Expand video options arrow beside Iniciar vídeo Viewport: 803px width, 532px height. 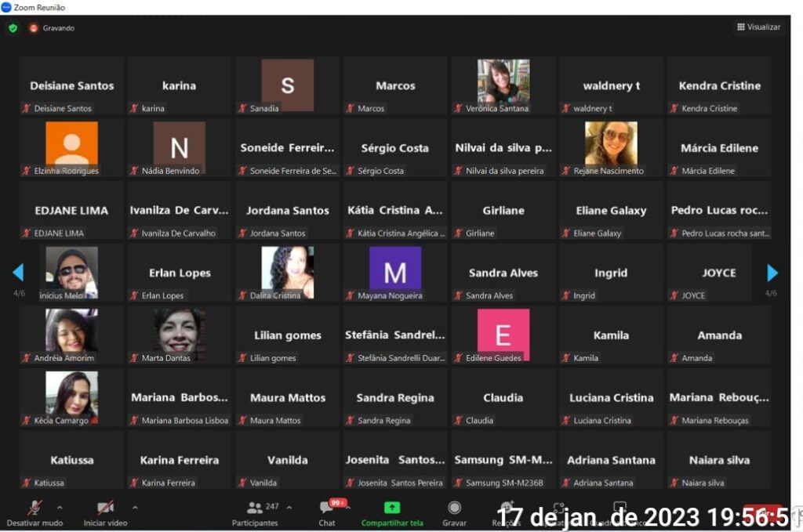[x=135, y=507]
